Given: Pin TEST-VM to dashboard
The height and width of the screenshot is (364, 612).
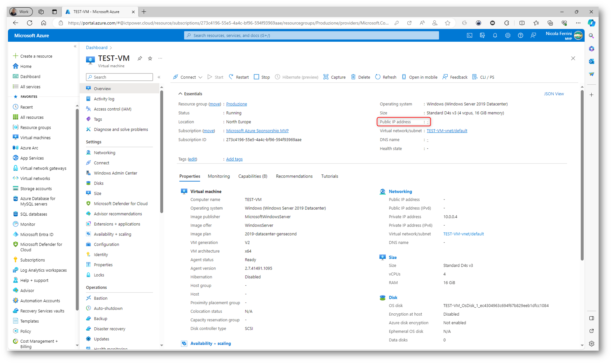Looking at the screenshot, I should point(140,58).
